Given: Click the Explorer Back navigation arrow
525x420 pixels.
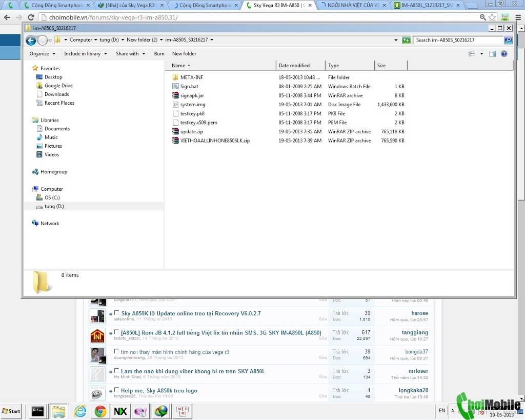Looking at the screenshot, I should (x=31, y=41).
